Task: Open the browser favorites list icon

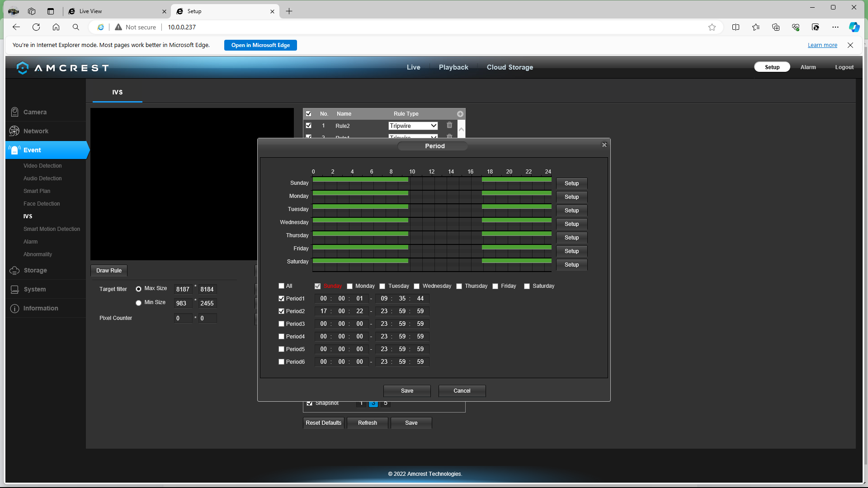Action: coord(756,27)
